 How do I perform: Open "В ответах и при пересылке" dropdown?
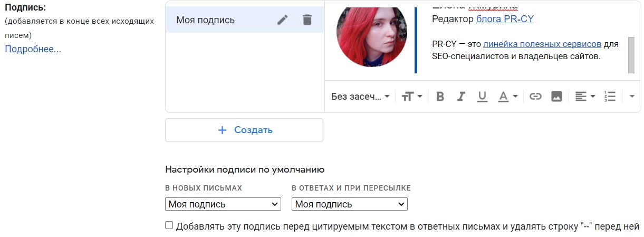click(x=350, y=204)
